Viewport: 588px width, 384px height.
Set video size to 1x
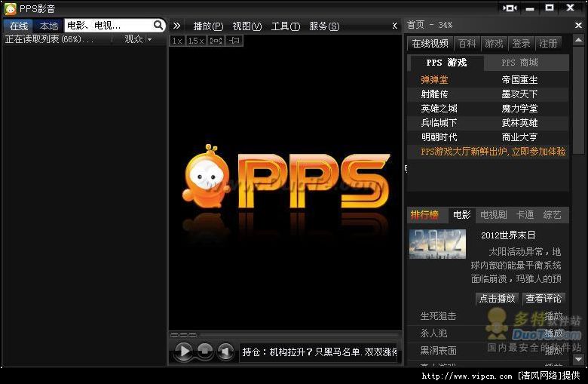177,41
